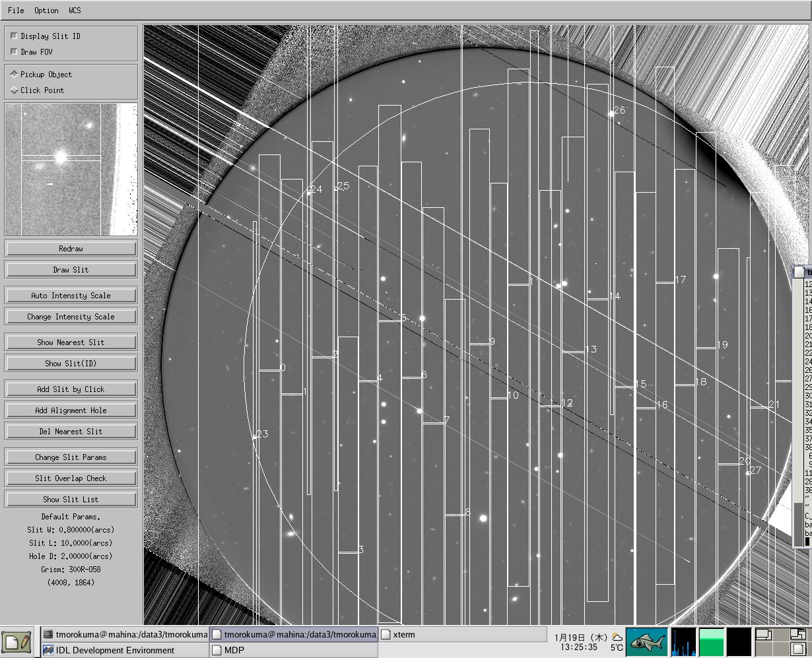Click the black monitor applet in panel

[739, 642]
